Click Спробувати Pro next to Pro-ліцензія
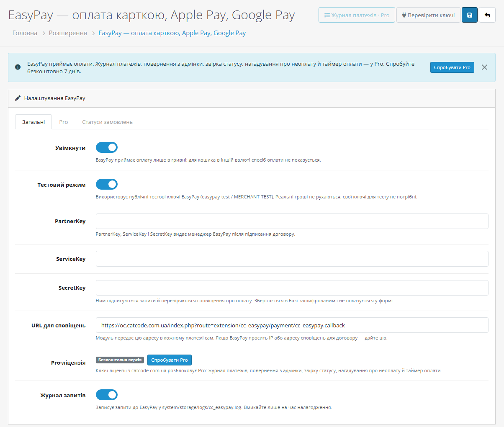This screenshot has height=427, width=504. pos(170,360)
